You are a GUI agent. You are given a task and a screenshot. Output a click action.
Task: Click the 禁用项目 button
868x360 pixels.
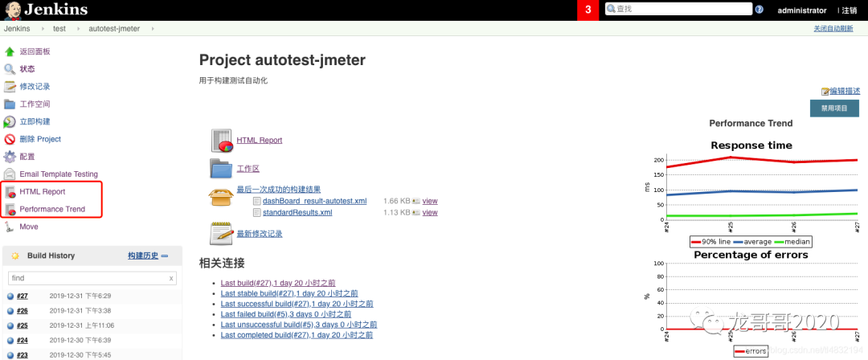[834, 108]
